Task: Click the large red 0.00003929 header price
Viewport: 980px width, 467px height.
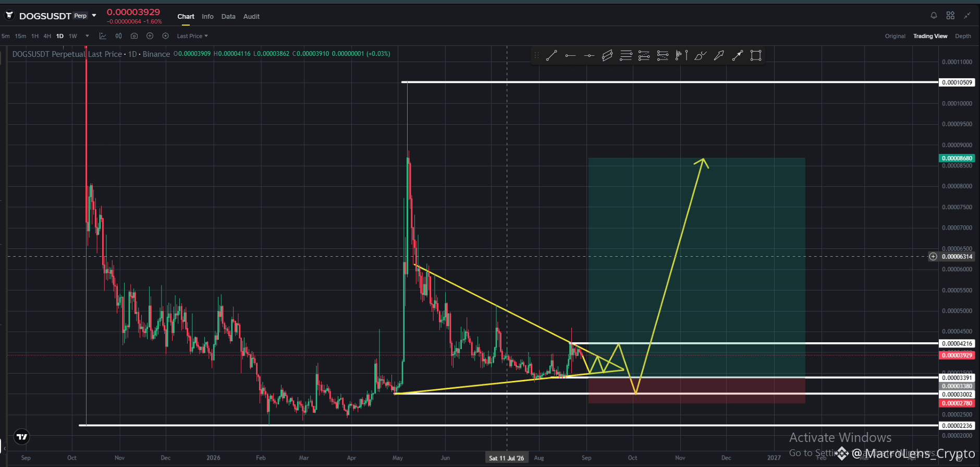Action: tap(133, 12)
